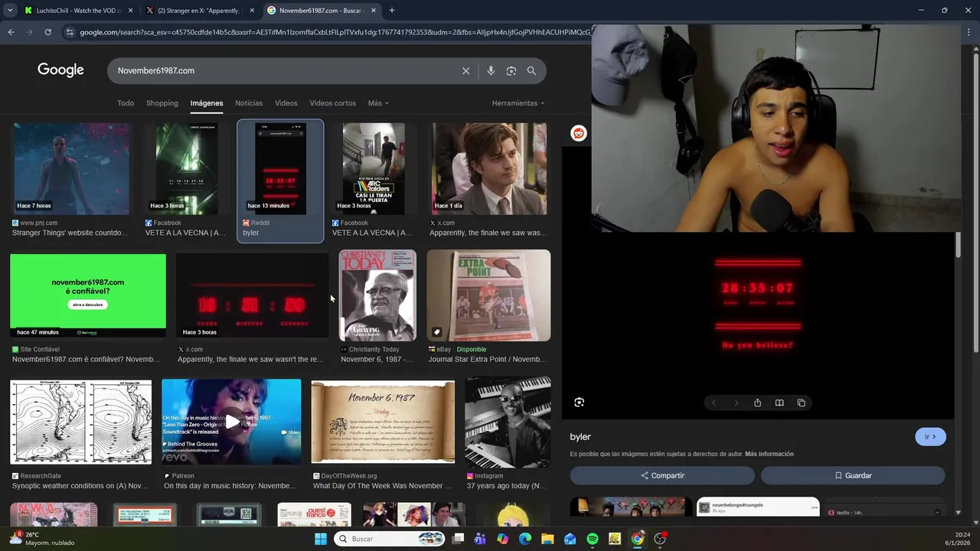The image size is (980, 551).
Task: Open File Explorer from taskbar
Action: 547,539
